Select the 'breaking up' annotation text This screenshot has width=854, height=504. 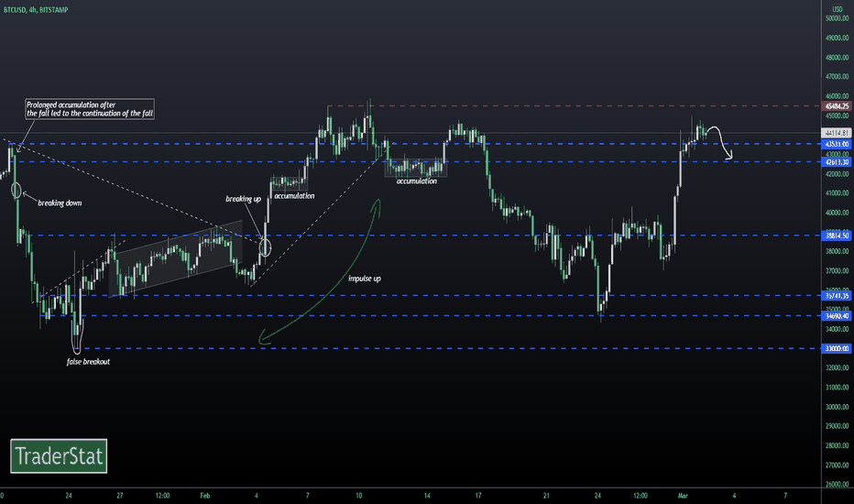click(244, 199)
